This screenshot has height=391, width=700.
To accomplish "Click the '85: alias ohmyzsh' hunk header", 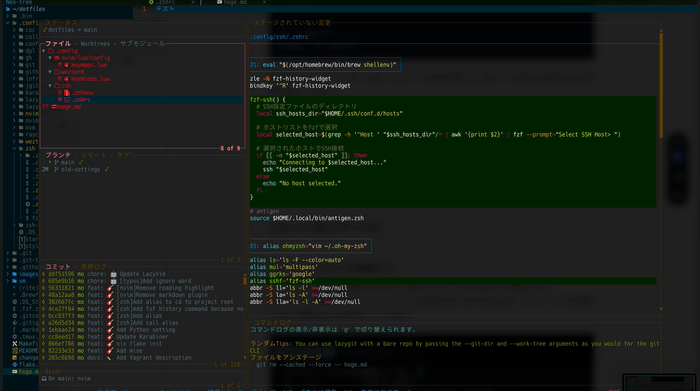I will point(310,246).
